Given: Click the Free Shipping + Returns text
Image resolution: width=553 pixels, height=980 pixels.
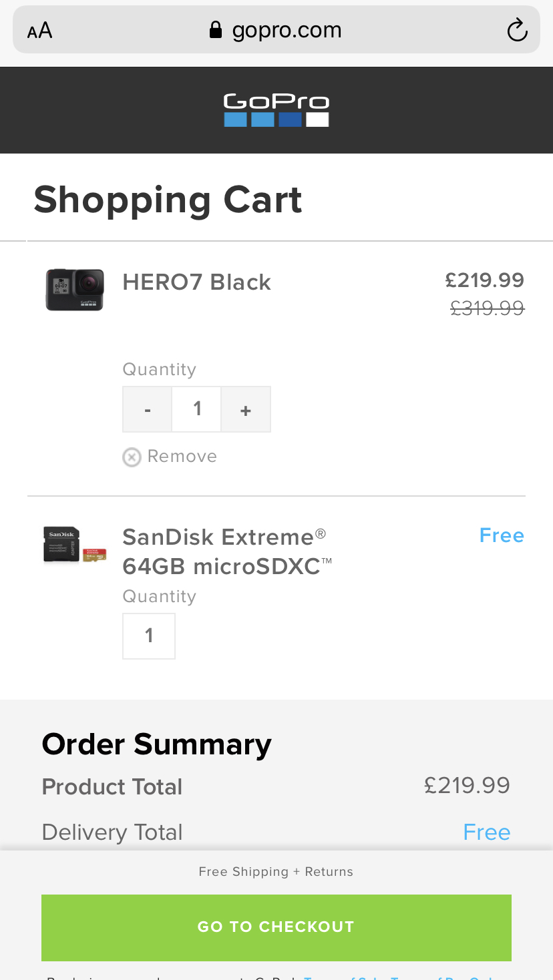Looking at the screenshot, I should click(x=276, y=872).
